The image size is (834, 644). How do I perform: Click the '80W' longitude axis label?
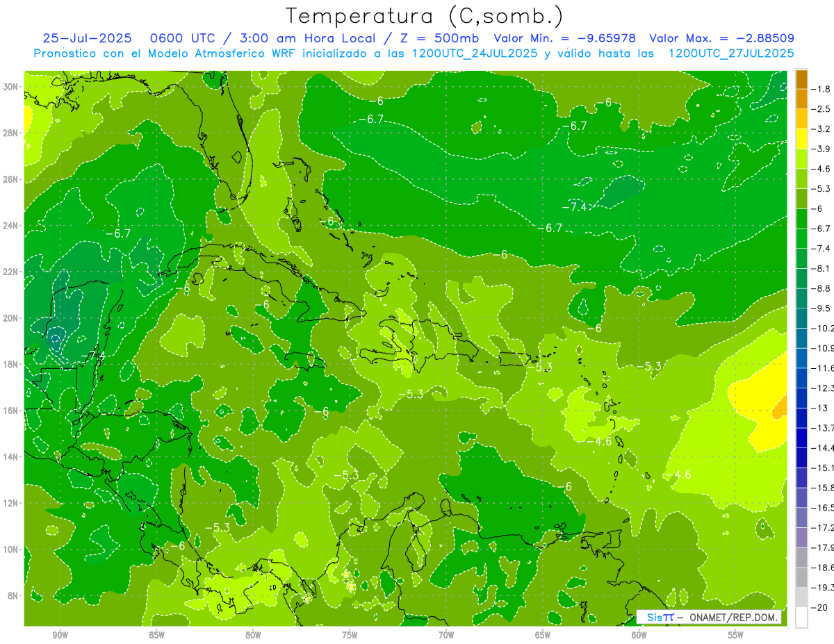click(x=253, y=635)
